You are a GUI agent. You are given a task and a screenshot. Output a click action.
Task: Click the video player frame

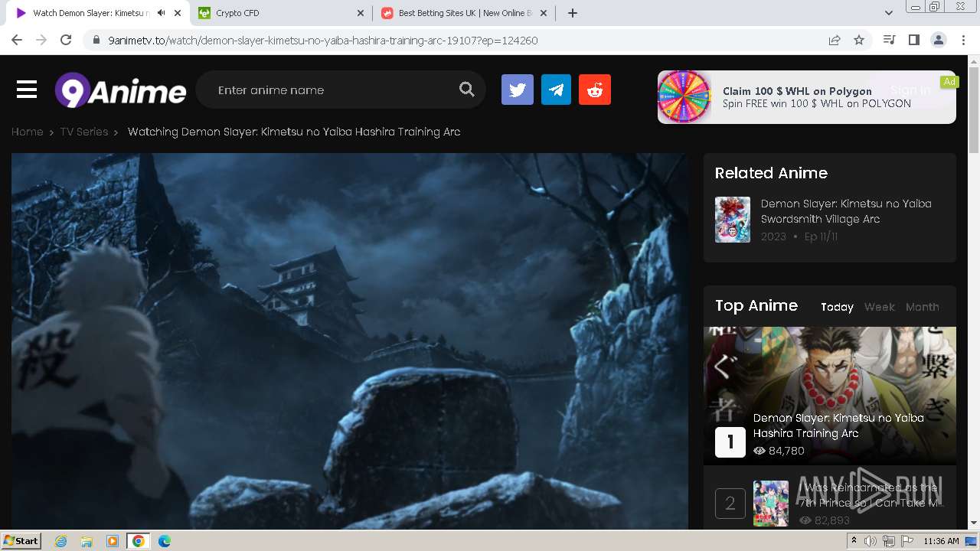coord(350,341)
